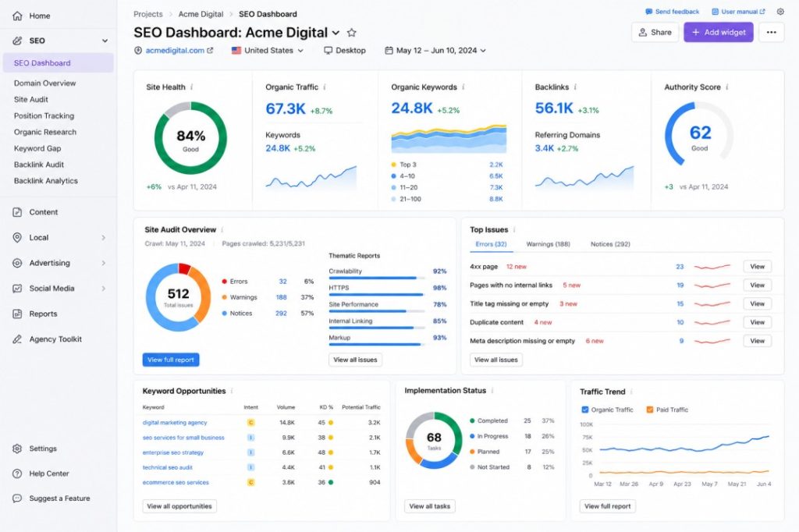Uncheck the Organic Traffic checkbox
The image size is (799, 532).
(585, 410)
